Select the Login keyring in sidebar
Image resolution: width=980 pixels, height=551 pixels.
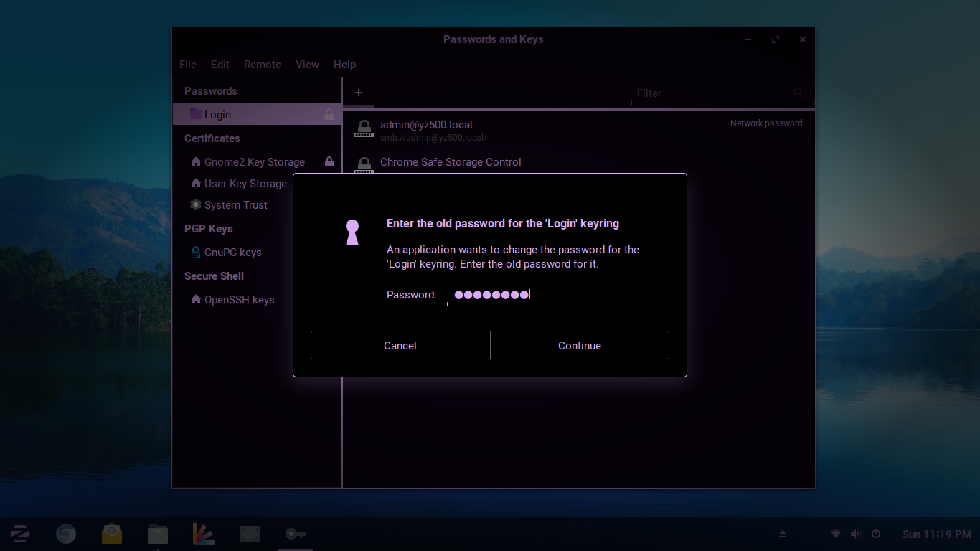pyautogui.click(x=217, y=115)
